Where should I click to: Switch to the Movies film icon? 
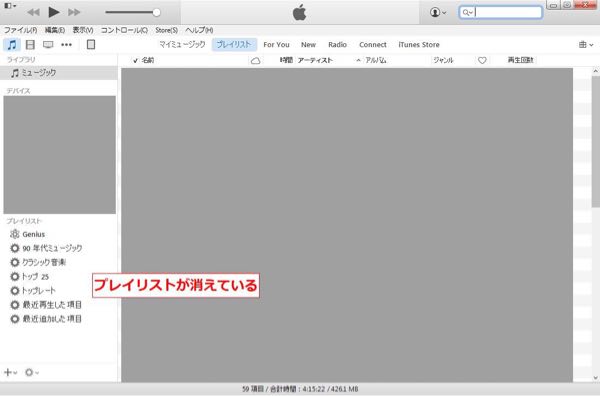(30, 45)
